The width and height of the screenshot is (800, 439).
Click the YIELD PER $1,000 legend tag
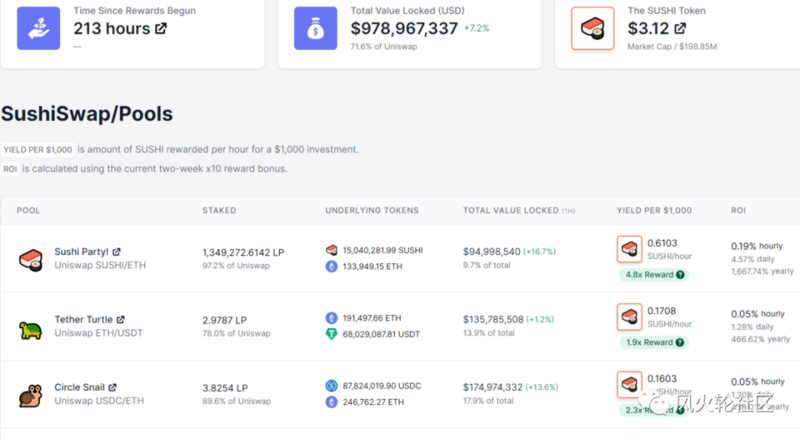click(38, 150)
